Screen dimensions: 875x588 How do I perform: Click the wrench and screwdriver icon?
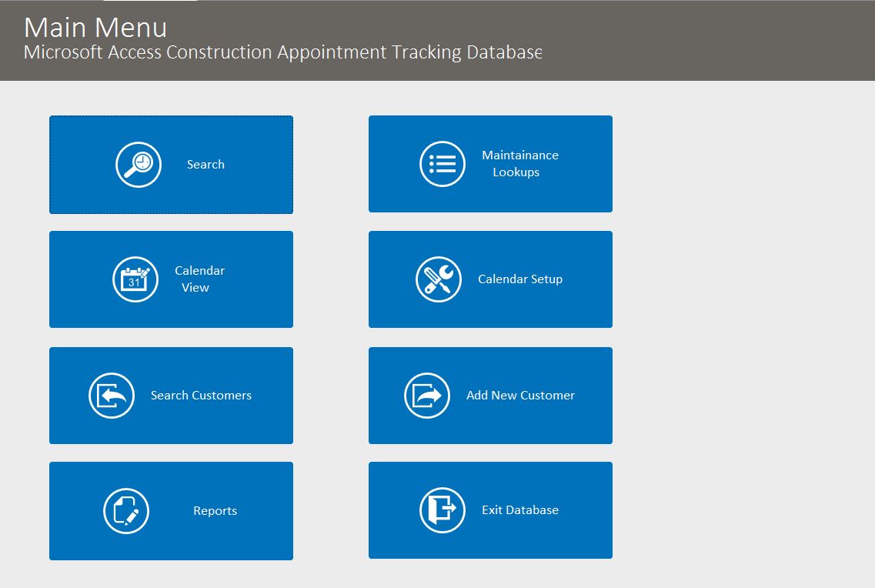[x=439, y=279]
